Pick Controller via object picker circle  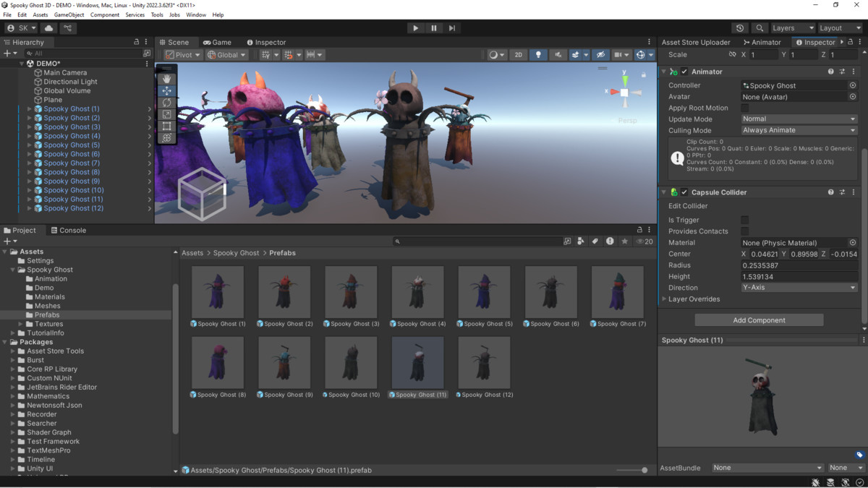pyautogui.click(x=853, y=85)
